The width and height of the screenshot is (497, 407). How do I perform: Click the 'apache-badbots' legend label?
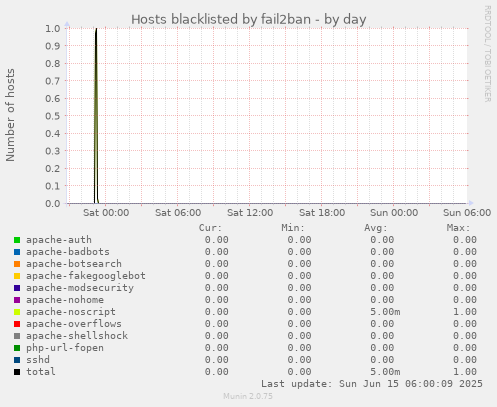click(68, 252)
